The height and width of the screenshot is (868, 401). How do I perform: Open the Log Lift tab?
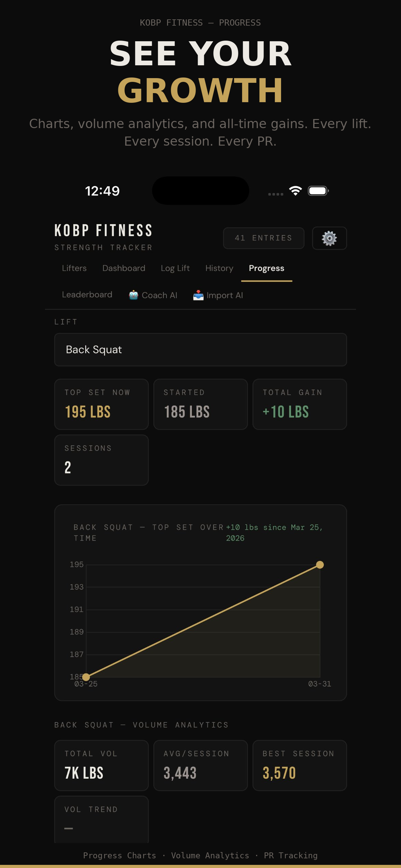tap(175, 268)
